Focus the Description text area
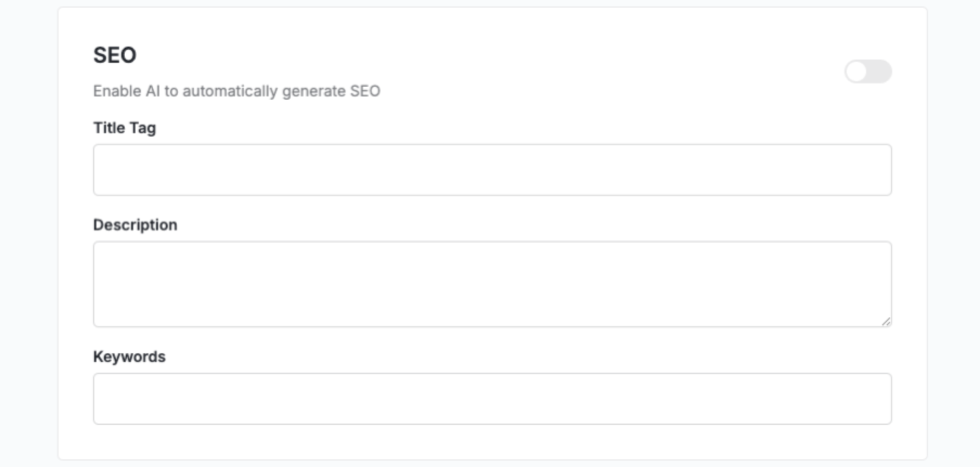This screenshot has width=980, height=467. 492,284
